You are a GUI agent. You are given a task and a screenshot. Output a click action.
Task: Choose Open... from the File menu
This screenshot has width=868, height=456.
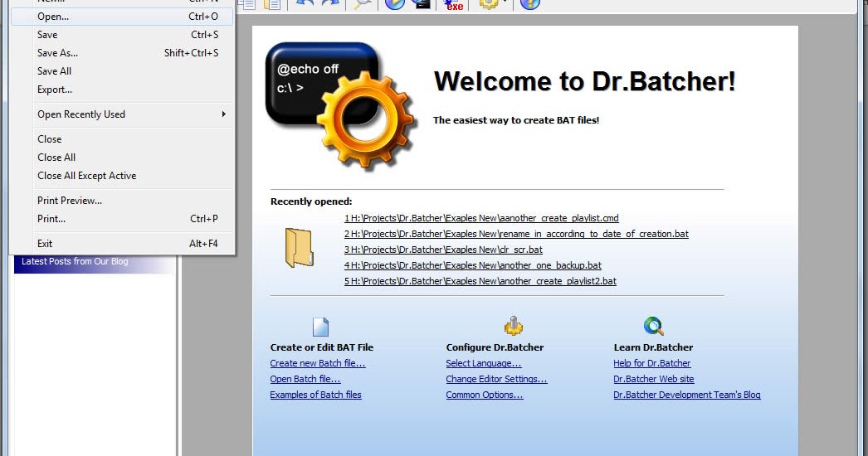coord(122,17)
